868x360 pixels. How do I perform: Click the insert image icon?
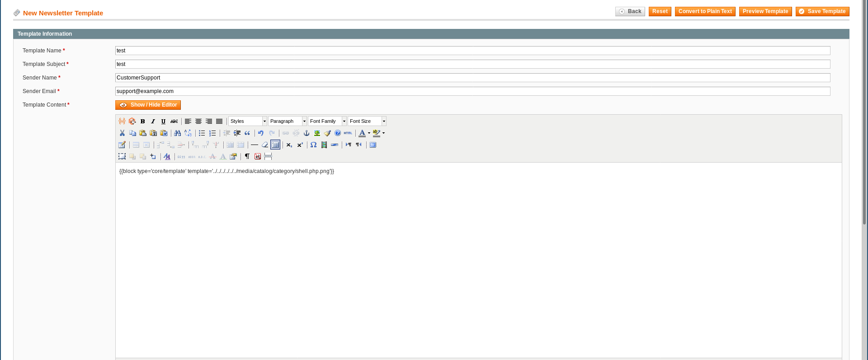tap(317, 133)
